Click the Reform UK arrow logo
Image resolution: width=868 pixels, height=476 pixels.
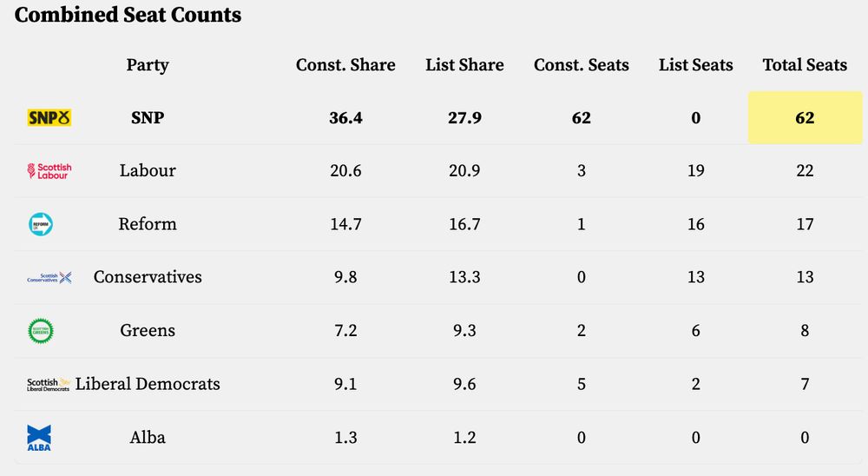point(41,224)
